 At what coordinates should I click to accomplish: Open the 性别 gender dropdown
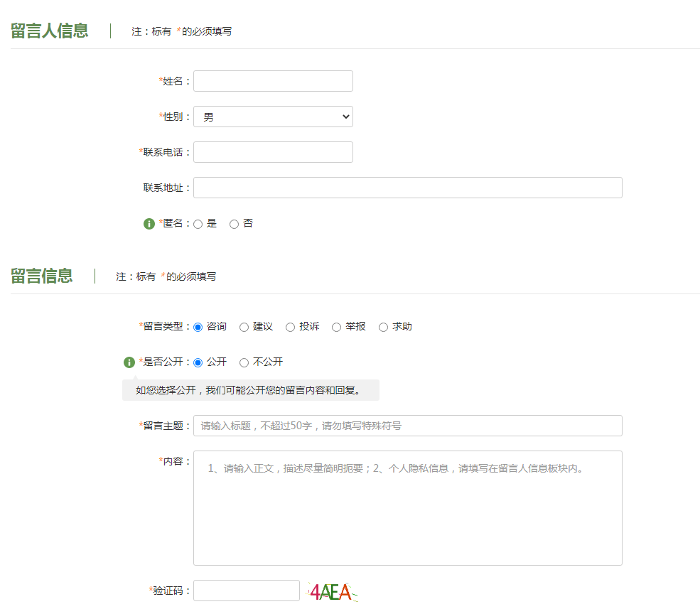(x=273, y=117)
